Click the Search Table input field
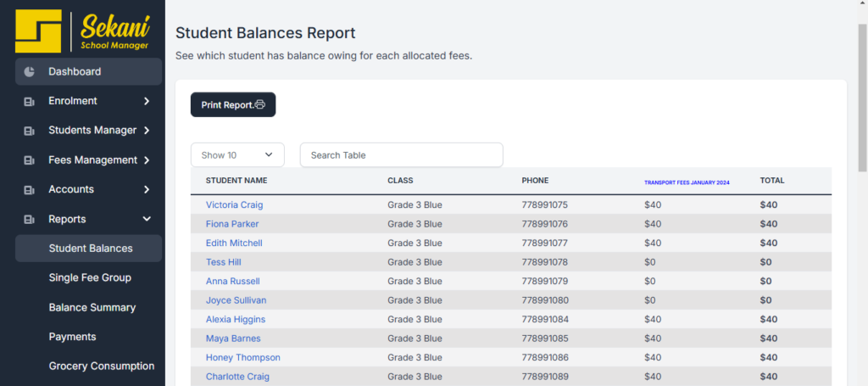 click(x=401, y=155)
